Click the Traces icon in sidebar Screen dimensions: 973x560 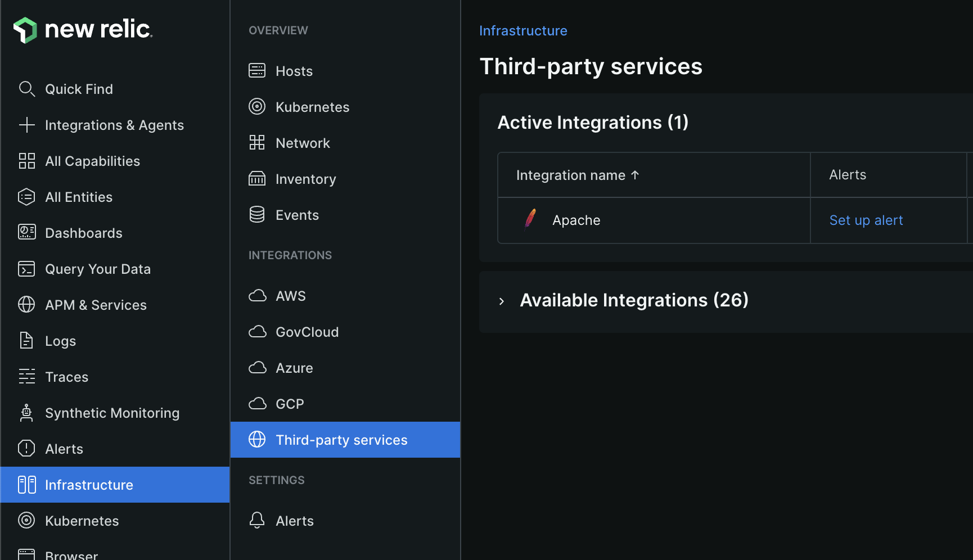pos(26,377)
